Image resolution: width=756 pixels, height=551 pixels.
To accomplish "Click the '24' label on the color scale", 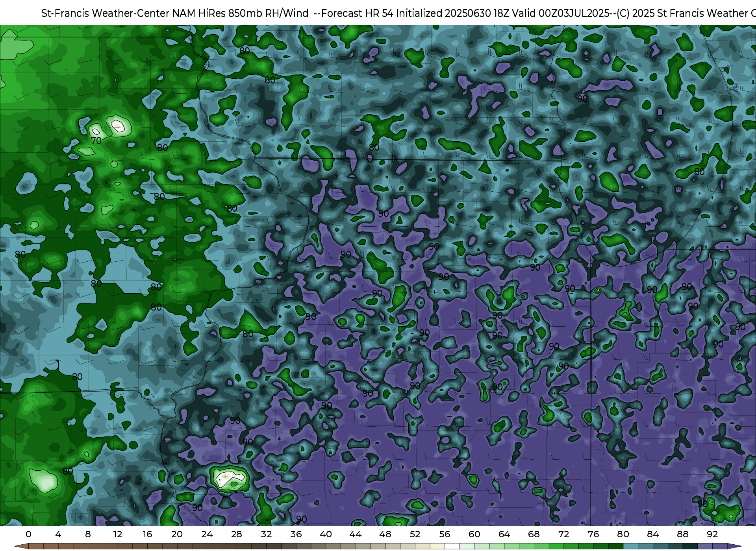I will tap(207, 534).
